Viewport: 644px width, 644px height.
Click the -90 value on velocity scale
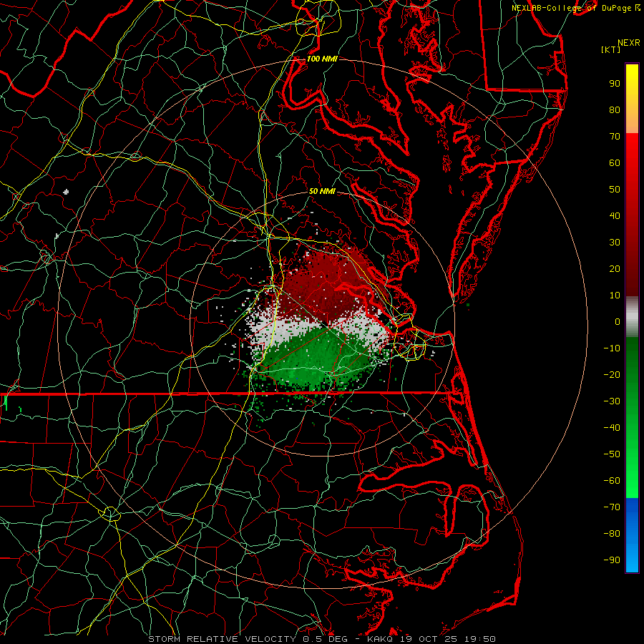tap(612, 560)
